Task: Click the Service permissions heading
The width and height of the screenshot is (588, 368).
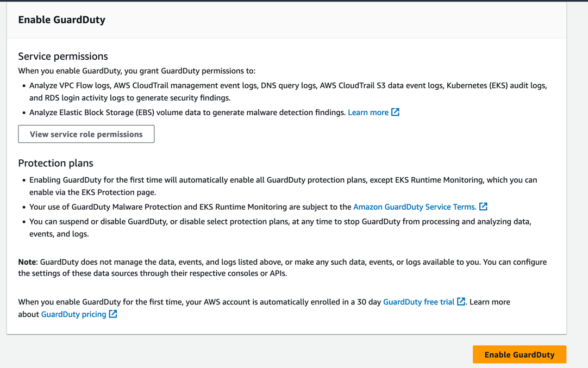Action: [63, 56]
